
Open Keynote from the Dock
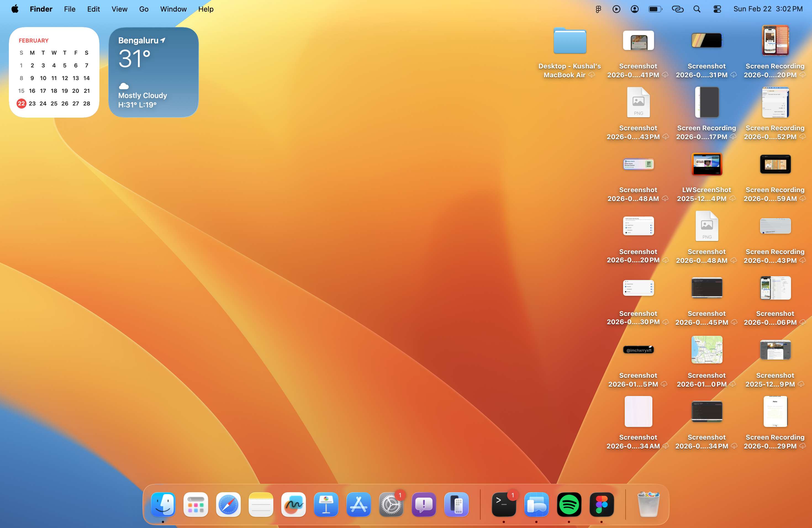[326, 505]
